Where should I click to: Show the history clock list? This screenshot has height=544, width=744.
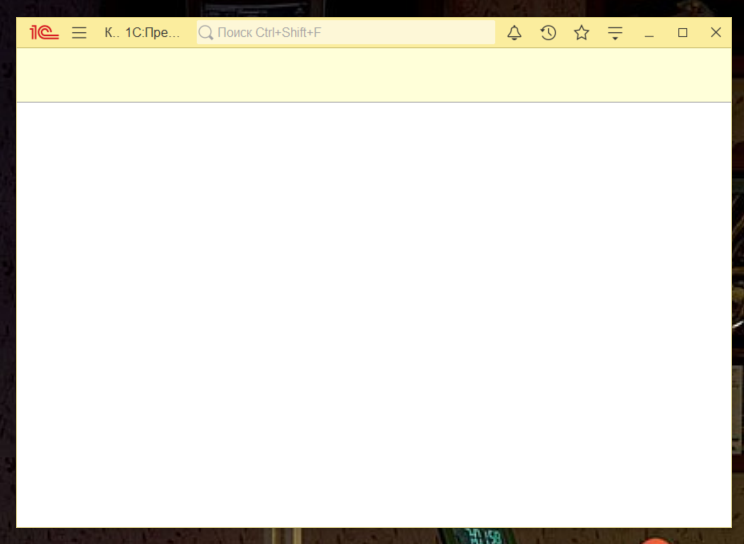[x=548, y=33]
